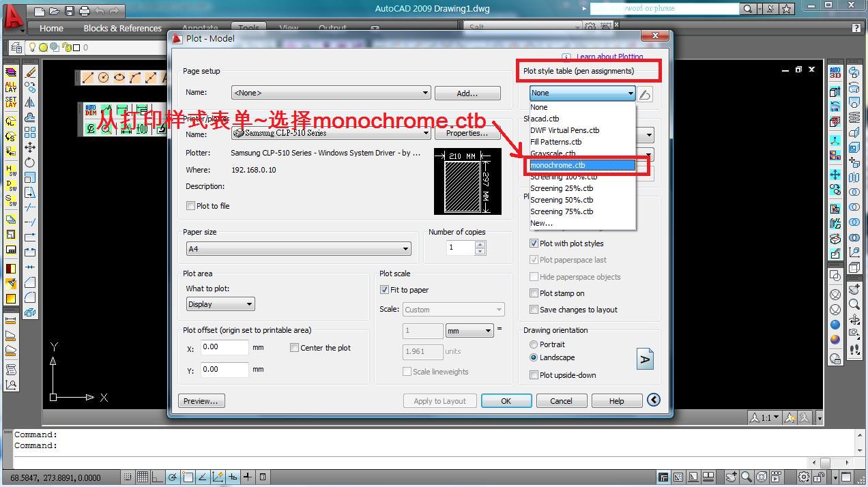This screenshot has height=487, width=868.
Task: Select DWF Virtual Pens.ctb in list
Action: tap(583, 130)
